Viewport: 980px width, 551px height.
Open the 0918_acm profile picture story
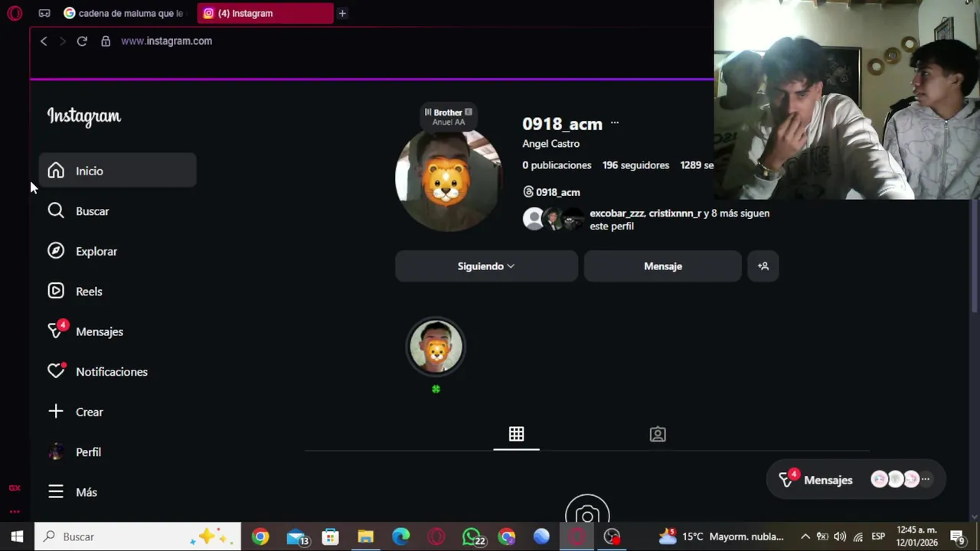coord(448,181)
